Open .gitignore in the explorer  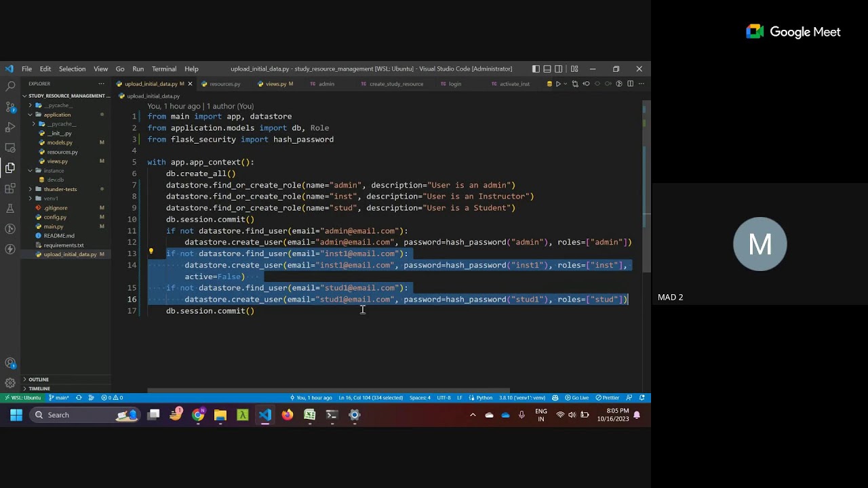click(x=56, y=208)
